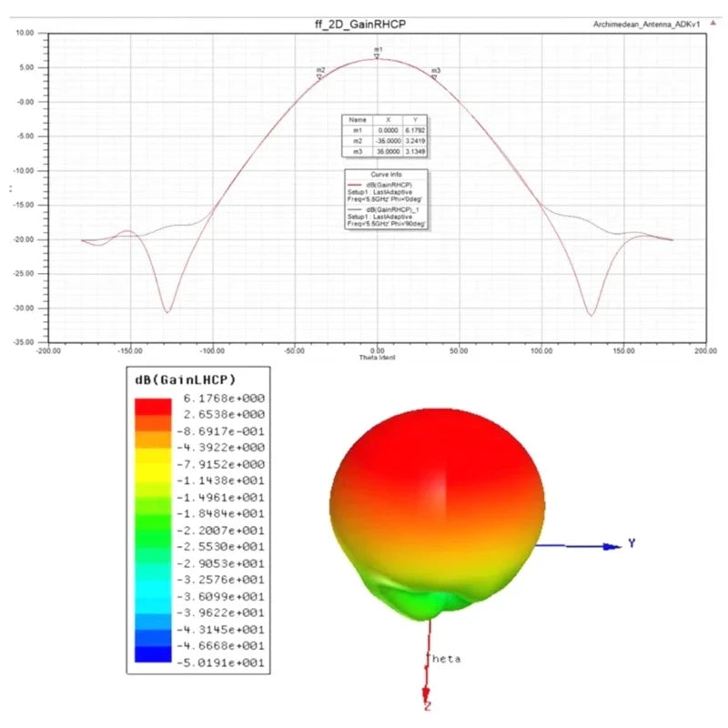Viewport: 728px width, 728px height.
Task: Click scale value 2.6538e+000
Action: pyautogui.click(x=224, y=414)
